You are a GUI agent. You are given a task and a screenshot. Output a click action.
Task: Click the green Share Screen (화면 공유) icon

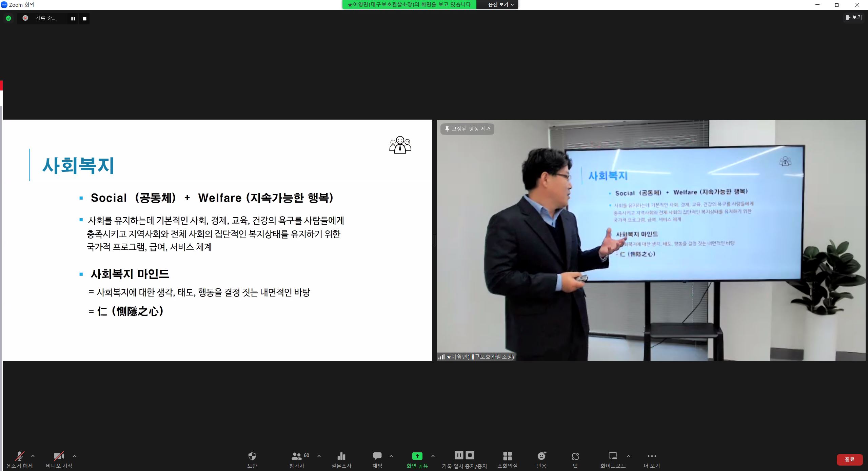click(417, 456)
